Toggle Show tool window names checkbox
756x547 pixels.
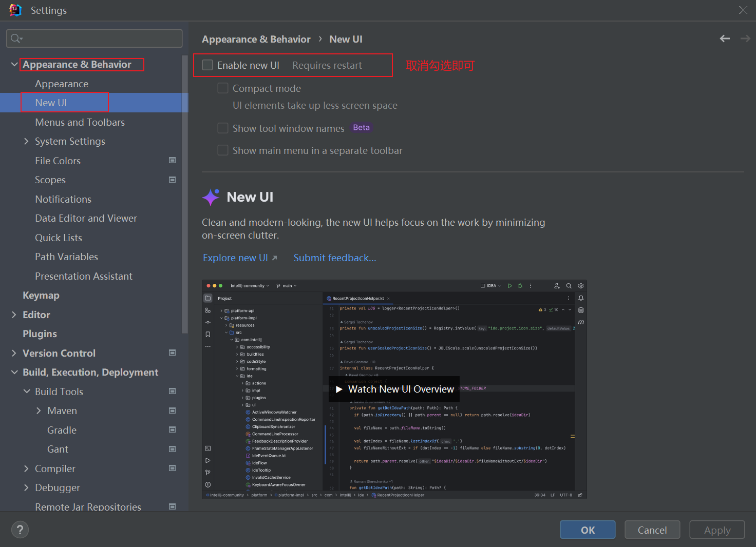click(x=223, y=128)
